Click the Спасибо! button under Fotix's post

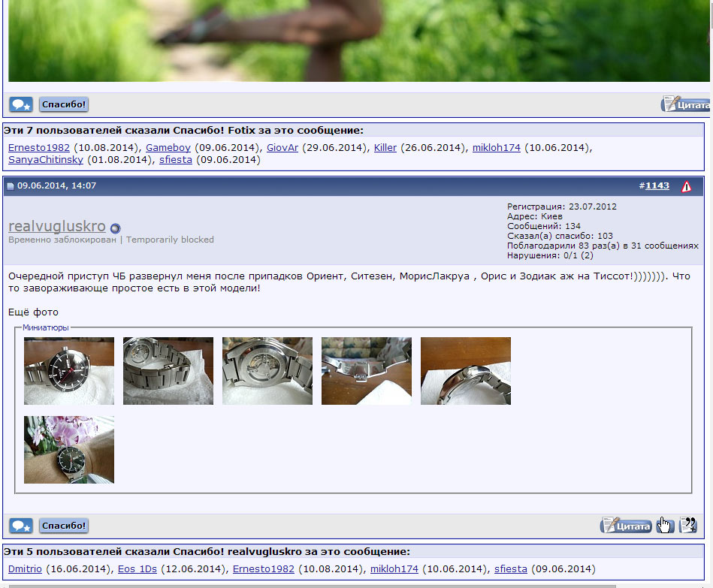pos(64,104)
